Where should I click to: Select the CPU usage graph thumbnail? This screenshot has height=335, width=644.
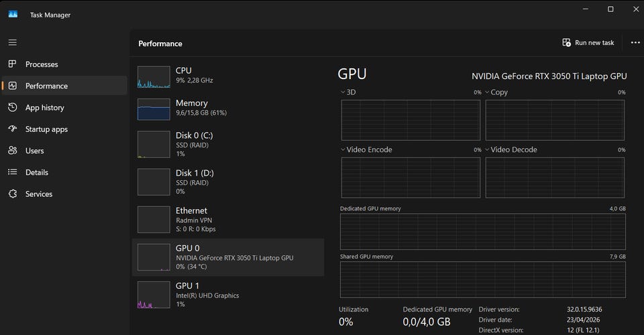point(154,77)
